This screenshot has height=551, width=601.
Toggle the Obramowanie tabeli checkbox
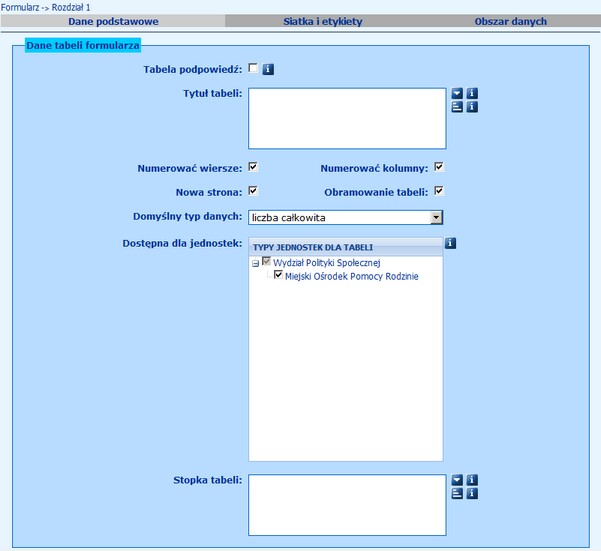pos(438,190)
